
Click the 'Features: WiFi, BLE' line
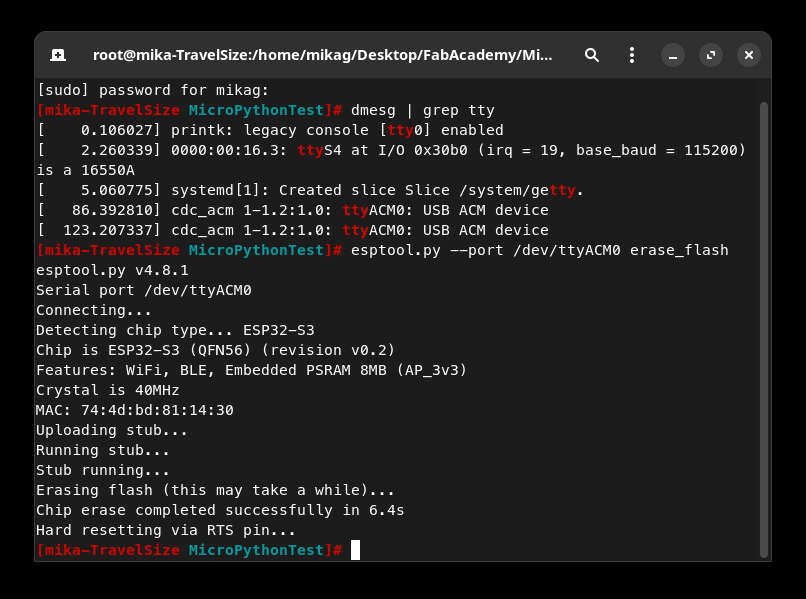pos(251,370)
